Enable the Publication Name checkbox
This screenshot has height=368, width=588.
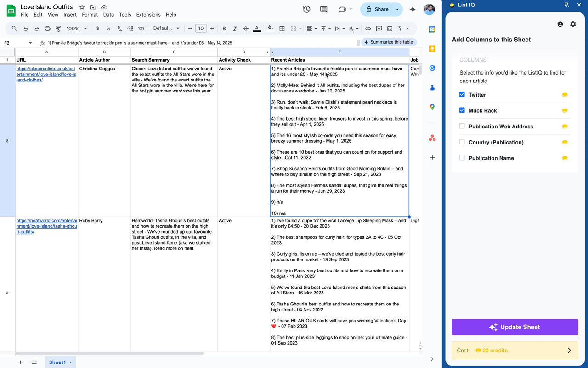tap(462, 158)
